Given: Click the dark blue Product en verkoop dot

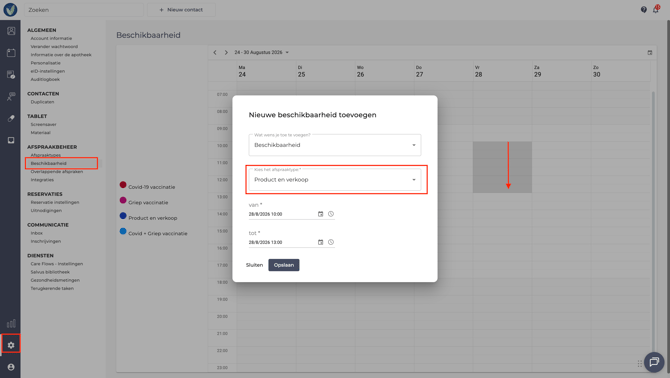Looking at the screenshot, I should pyautogui.click(x=123, y=216).
